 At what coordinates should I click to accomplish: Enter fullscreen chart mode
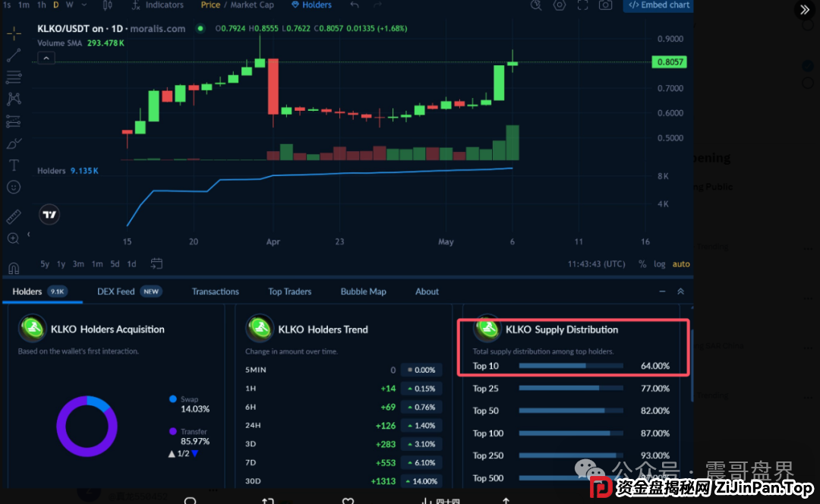pos(583,6)
